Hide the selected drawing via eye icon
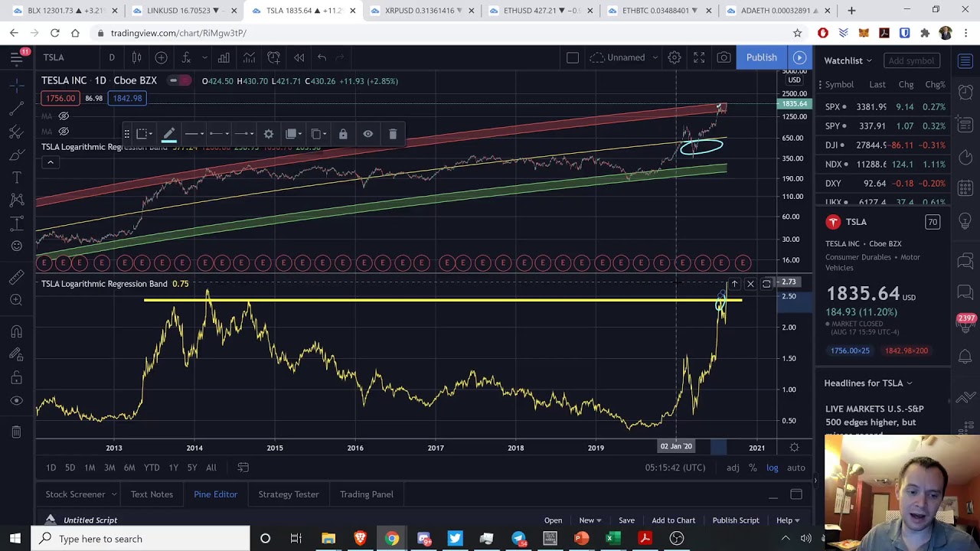 (x=368, y=134)
